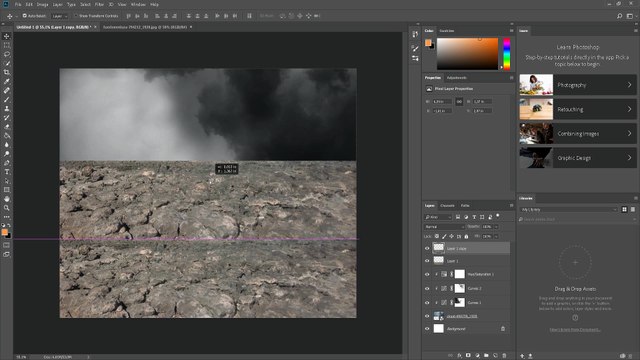Viewport: 640px width, 360px height.
Task: Select the Eraser tool
Action: 7,127
